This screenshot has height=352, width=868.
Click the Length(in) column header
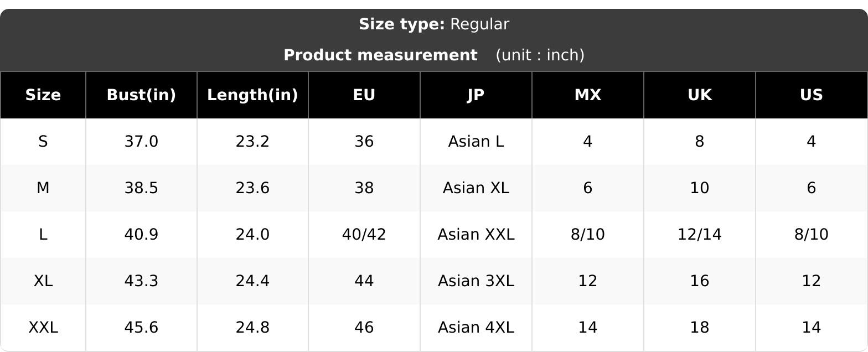(252, 95)
